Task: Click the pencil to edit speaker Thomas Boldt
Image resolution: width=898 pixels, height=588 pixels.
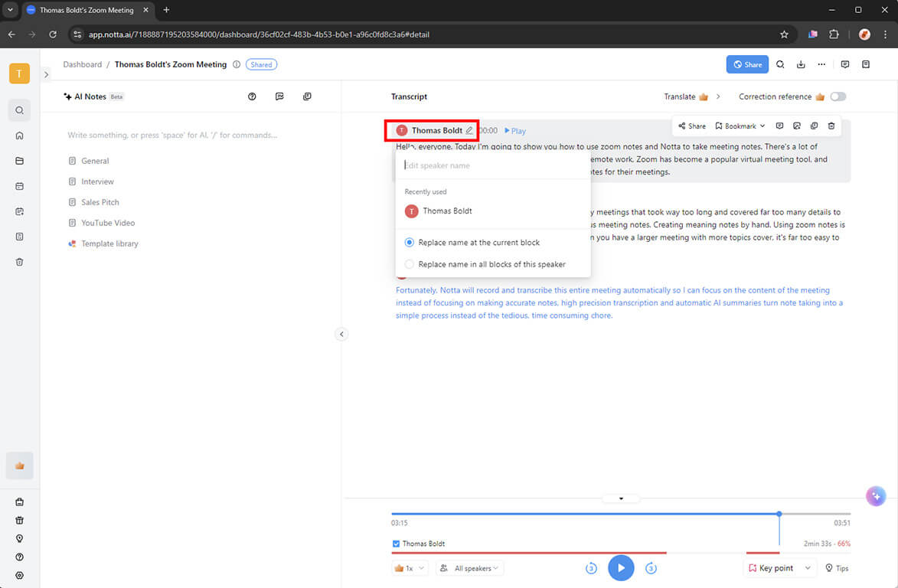Action: (469, 131)
